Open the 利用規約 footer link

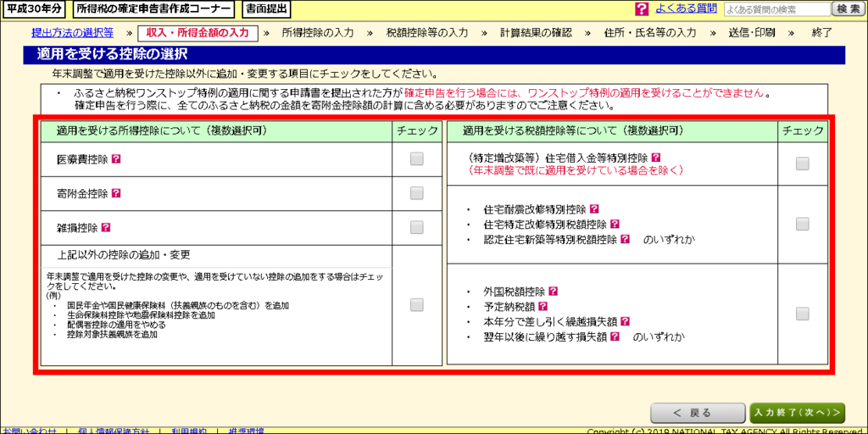click(188, 431)
